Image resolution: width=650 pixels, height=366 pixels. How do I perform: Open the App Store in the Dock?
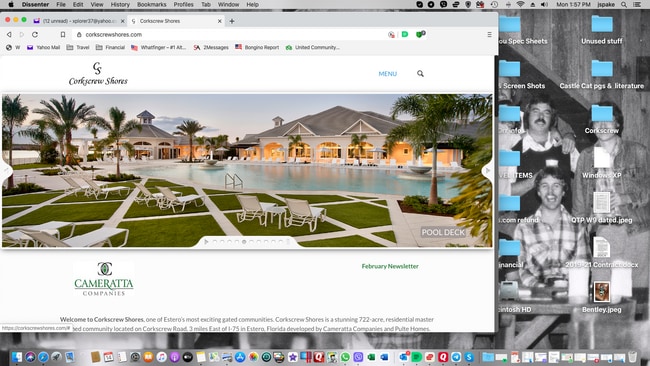point(240,357)
